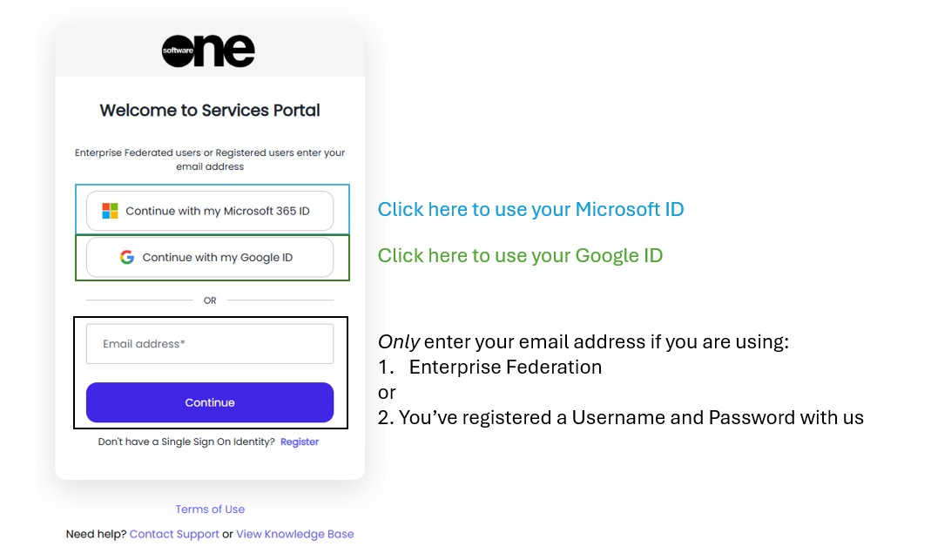The image size is (931, 560).
Task: Open the Terms of Use link
Action: click(x=210, y=509)
